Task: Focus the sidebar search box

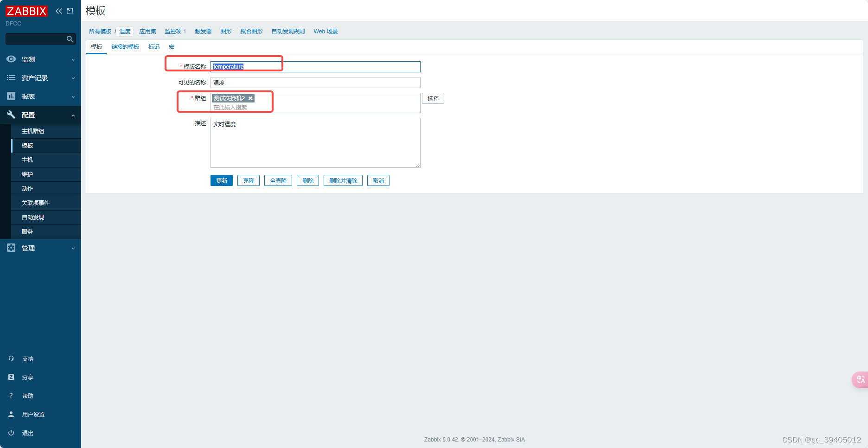Action: coord(40,39)
